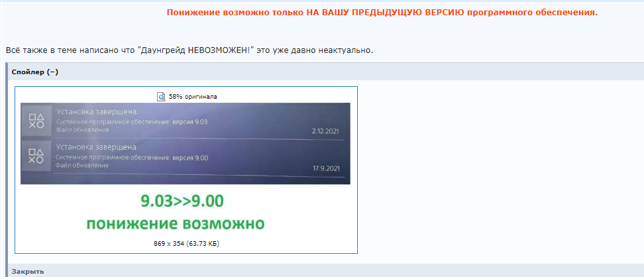The image size is (644, 277).
Task: Click the magnifier icon above the image
Action: [x=162, y=97]
